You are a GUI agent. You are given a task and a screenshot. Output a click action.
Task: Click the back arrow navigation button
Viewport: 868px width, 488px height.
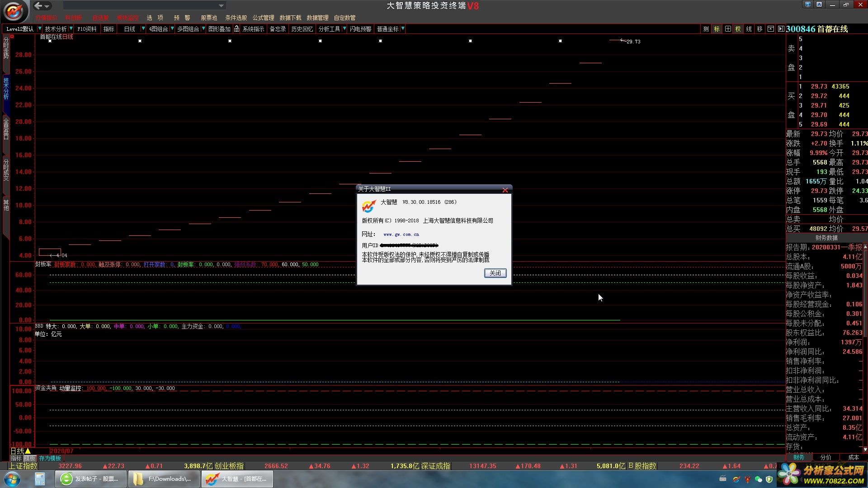click(38, 6)
